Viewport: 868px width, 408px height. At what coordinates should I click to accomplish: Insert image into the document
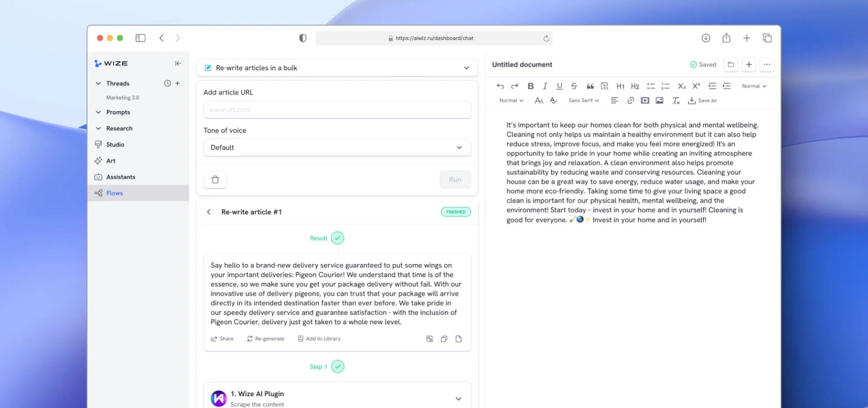[659, 100]
